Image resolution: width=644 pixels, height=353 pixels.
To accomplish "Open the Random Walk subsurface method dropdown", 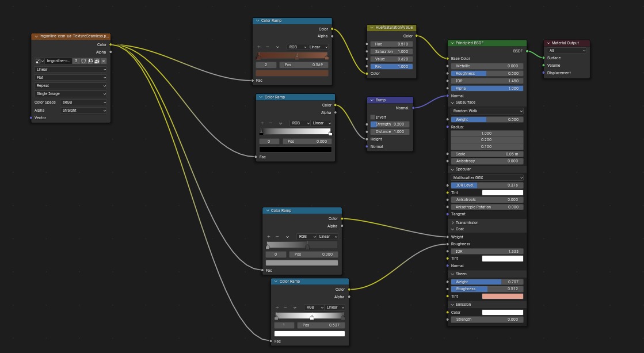I will 487,111.
